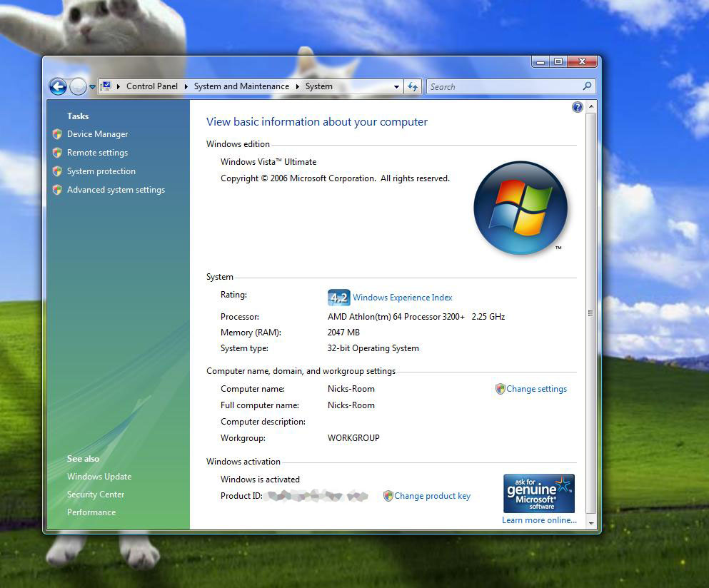The width and height of the screenshot is (709, 588).
Task: Open the recent pages dropdown arrow
Action: [92, 87]
